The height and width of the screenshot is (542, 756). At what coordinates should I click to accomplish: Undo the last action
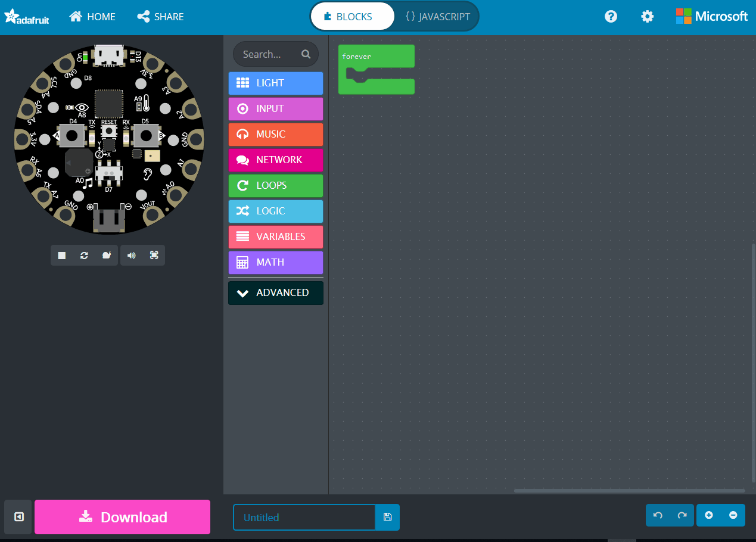(x=658, y=515)
